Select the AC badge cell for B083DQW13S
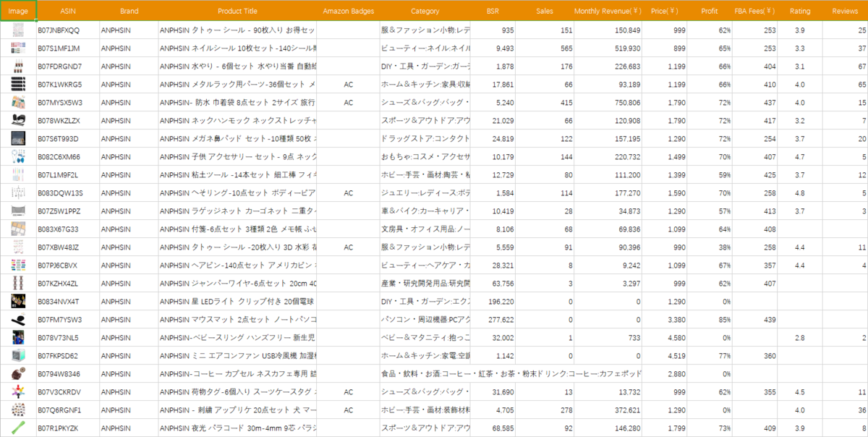 click(x=349, y=193)
